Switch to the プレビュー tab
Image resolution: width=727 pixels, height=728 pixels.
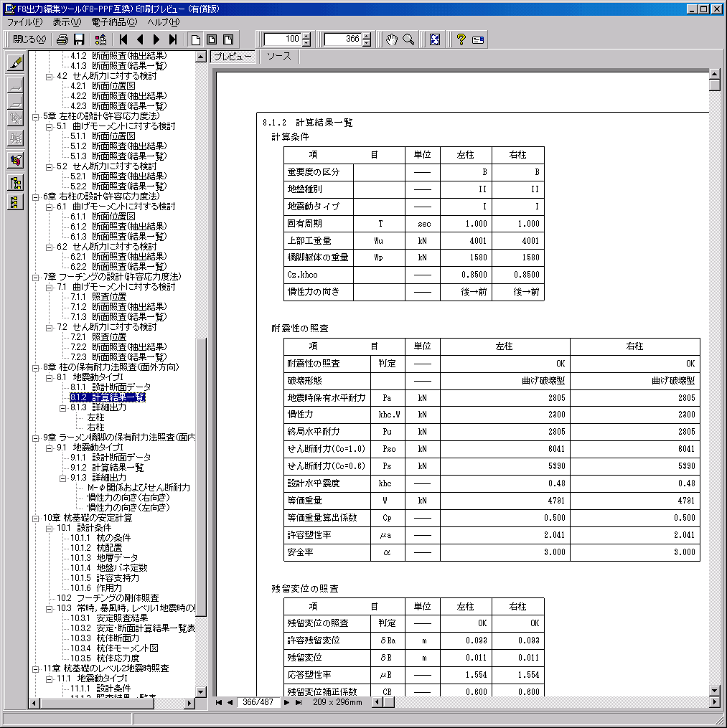[233, 57]
